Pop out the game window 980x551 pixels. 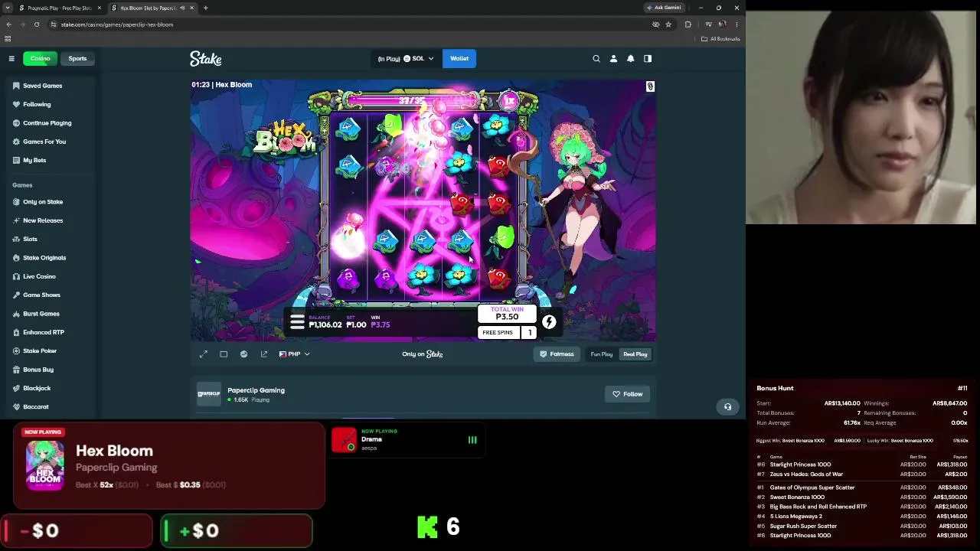coord(264,354)
